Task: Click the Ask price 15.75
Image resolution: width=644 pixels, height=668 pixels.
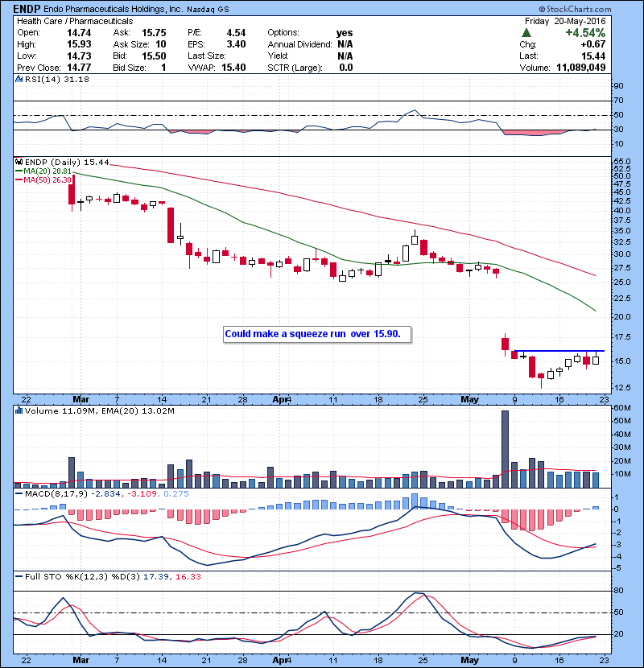Action: click(x=154, y=33)
